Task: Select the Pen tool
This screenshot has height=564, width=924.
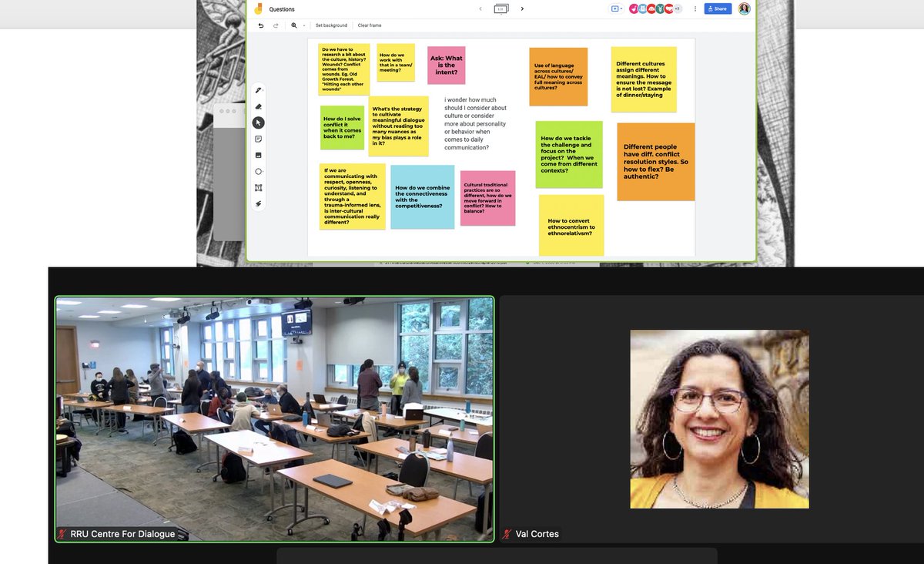Action: click(x=258, y=89)
